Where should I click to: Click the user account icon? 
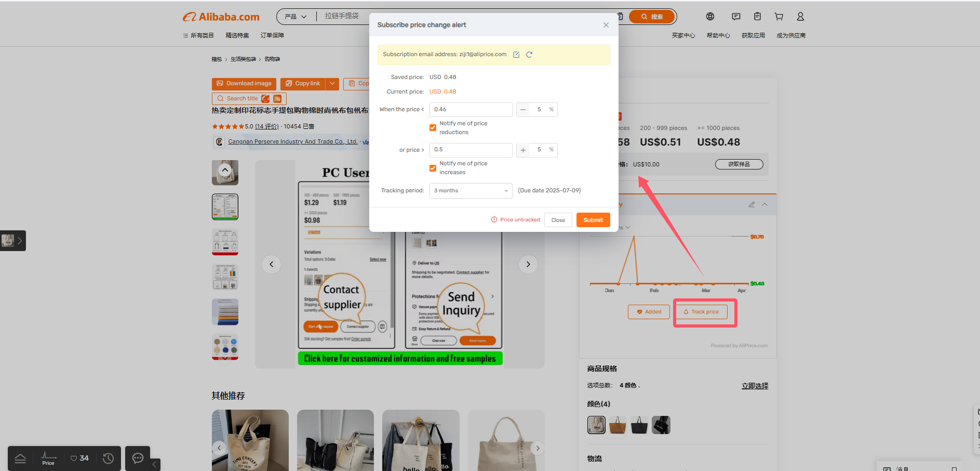point(800,17)
